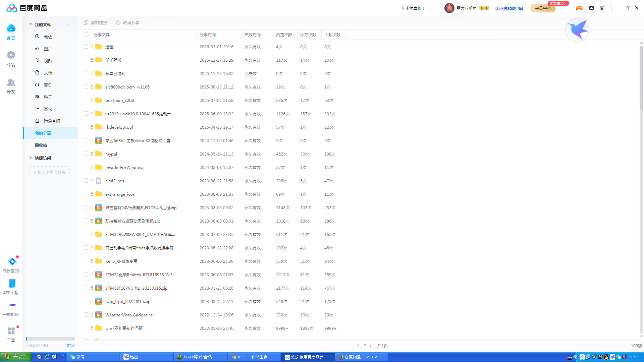
Task: Collapse the 我的文件 tree arrow
Action: tap(31, 24)
